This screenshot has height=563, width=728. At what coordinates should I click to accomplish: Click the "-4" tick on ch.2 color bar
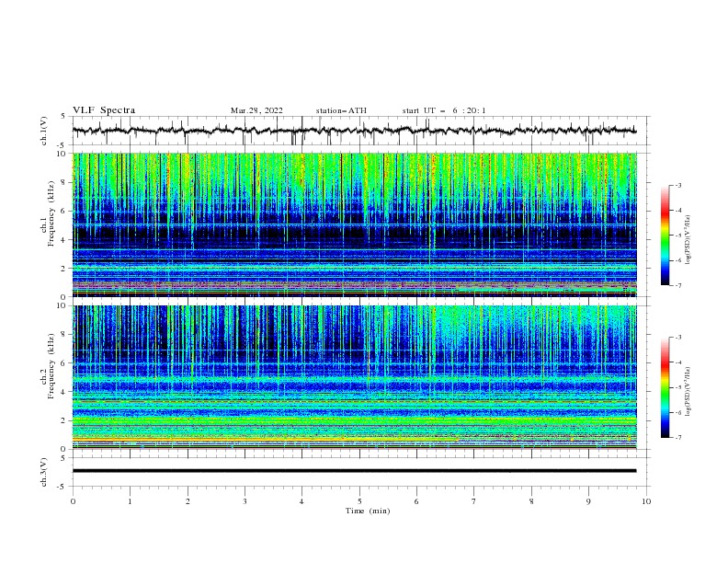tap(677, 362)
